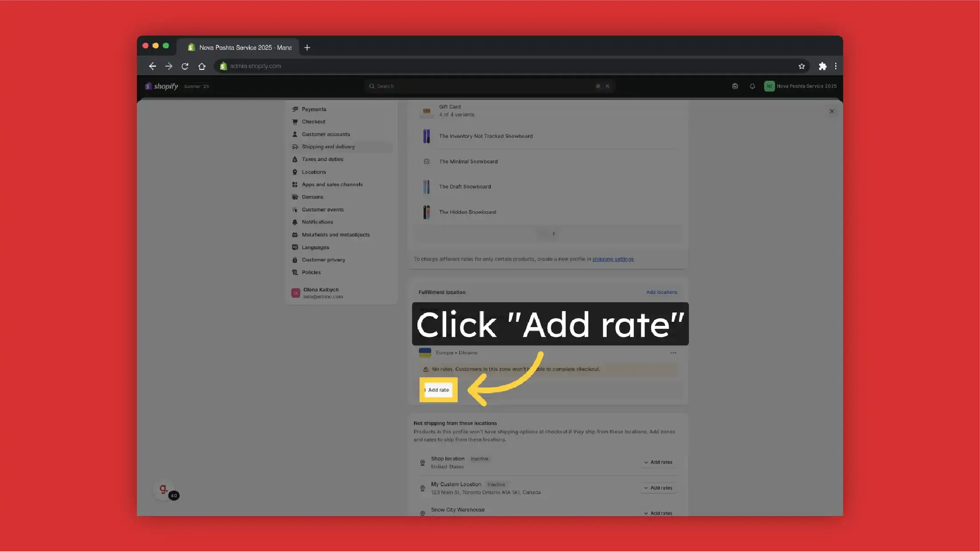Open the Shopify notifications bell
The image size is (980, 552).
(752, 86)
